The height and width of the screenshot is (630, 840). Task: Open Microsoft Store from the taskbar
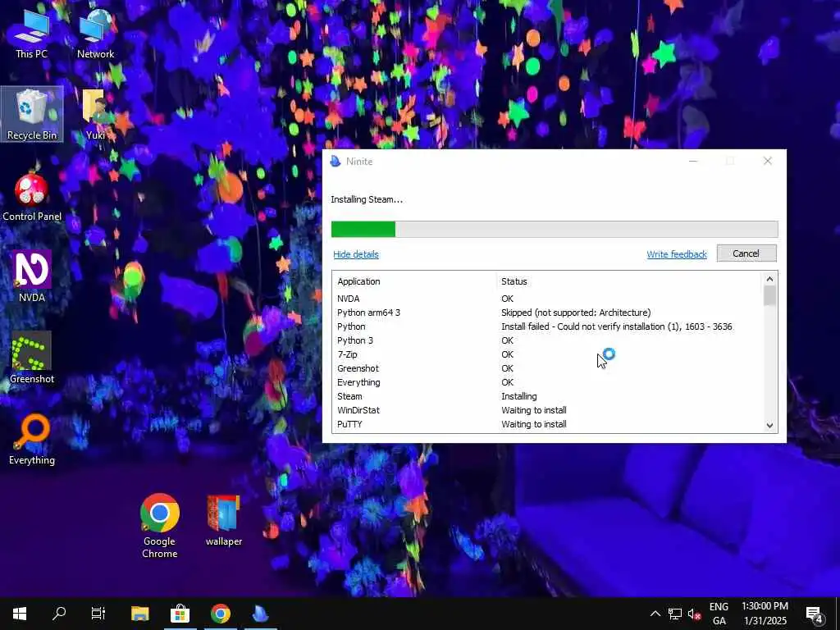[180, 614]
